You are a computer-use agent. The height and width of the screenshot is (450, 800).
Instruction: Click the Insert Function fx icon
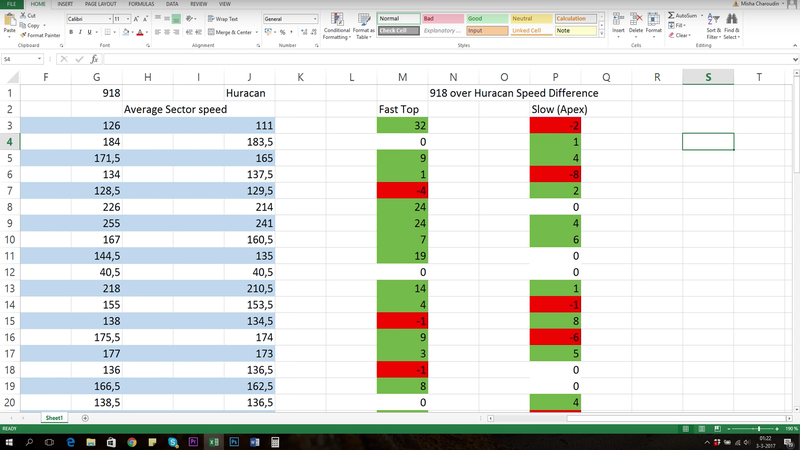point(94,59)
